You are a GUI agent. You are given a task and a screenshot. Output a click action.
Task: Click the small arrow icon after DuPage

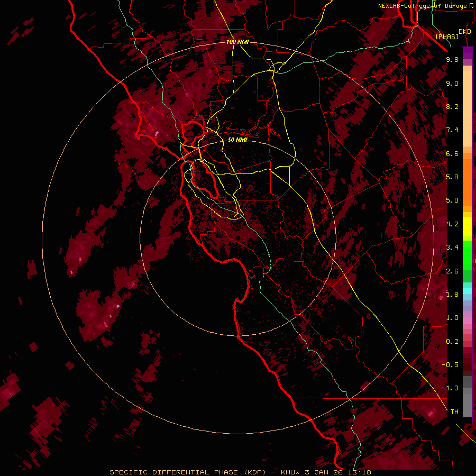tap(471, 5)
